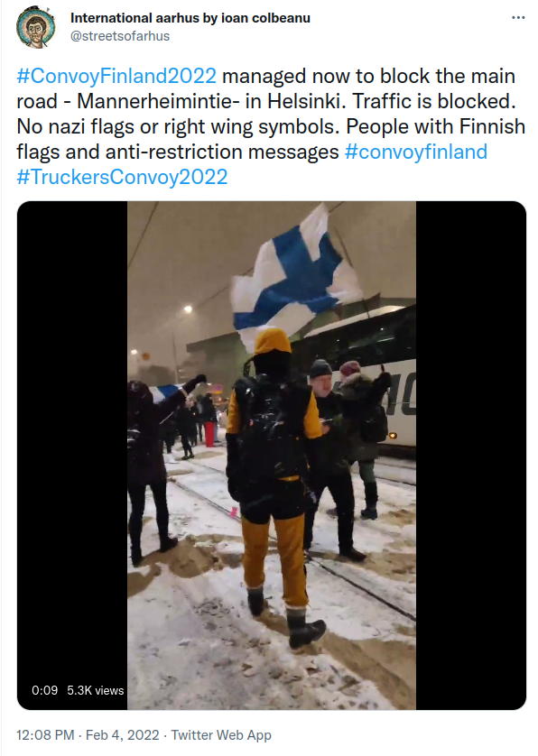The height and width of the screenshot is (756, 538).
Task: Click the small Finnish flag held at left
Action: pyautogui.click(x=163, y=392)
